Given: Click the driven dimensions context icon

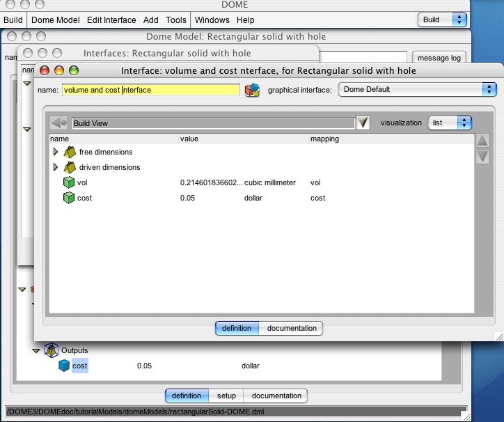Looking at the screenshot, I should tap(70, 167).
